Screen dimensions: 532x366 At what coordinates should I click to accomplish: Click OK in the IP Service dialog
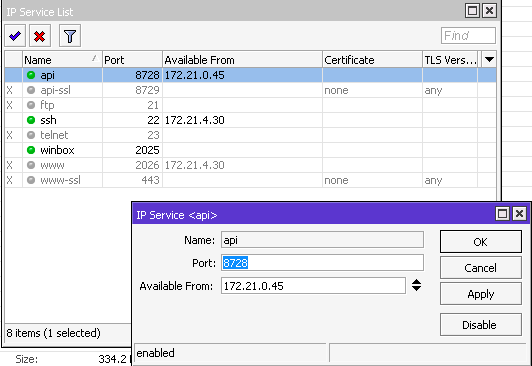(x=481, y=242)
